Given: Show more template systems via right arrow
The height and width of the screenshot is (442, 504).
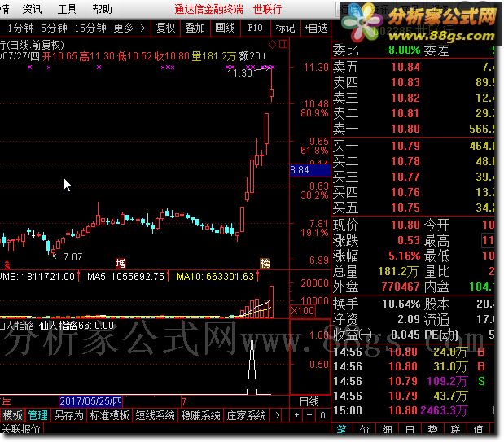Looking at the screenshot, I should click(x=277, y=415).
